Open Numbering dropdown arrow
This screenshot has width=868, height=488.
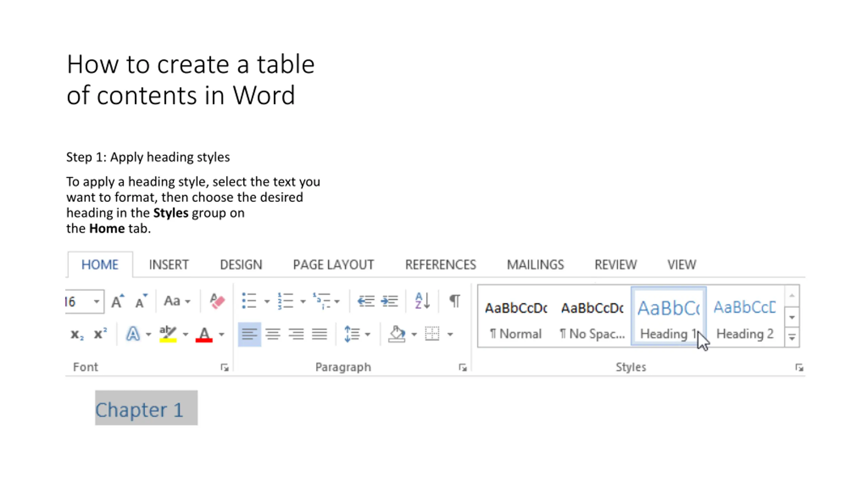[x=303, y=301]
